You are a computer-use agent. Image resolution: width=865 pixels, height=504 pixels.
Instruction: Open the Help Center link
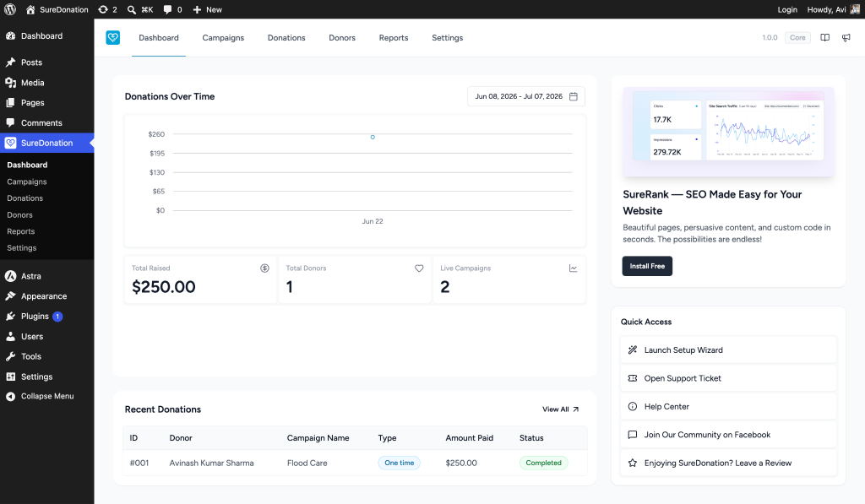728,406
